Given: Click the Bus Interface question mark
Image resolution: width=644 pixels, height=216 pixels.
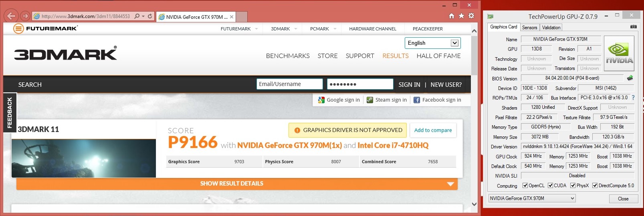Looking at the screenshot, I should tap(633, 98).
